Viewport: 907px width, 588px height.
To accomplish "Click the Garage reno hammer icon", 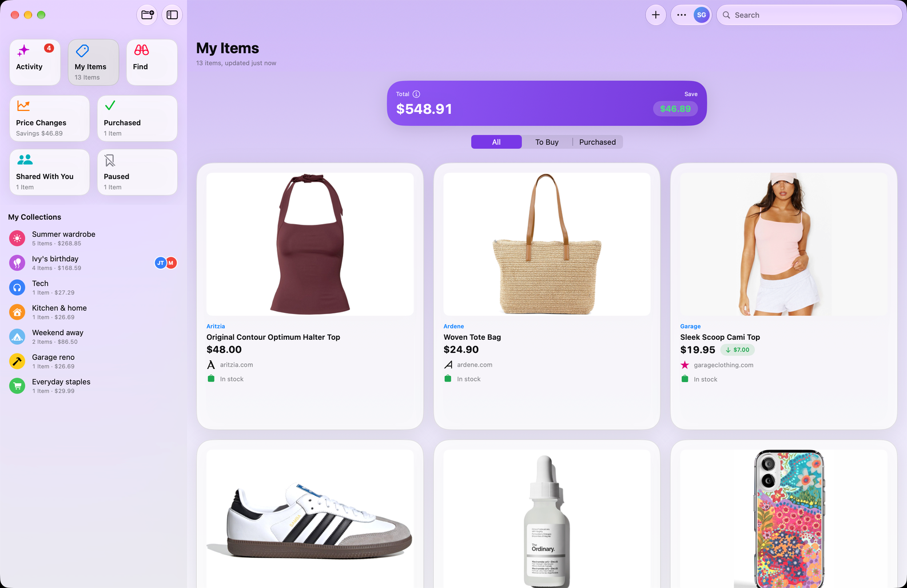I will pos(17,361).
